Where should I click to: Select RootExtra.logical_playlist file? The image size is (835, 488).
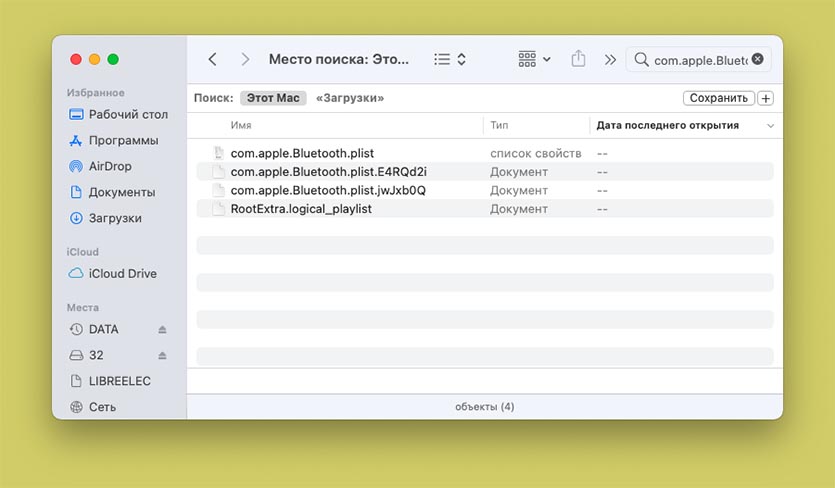tap(300, 209)
